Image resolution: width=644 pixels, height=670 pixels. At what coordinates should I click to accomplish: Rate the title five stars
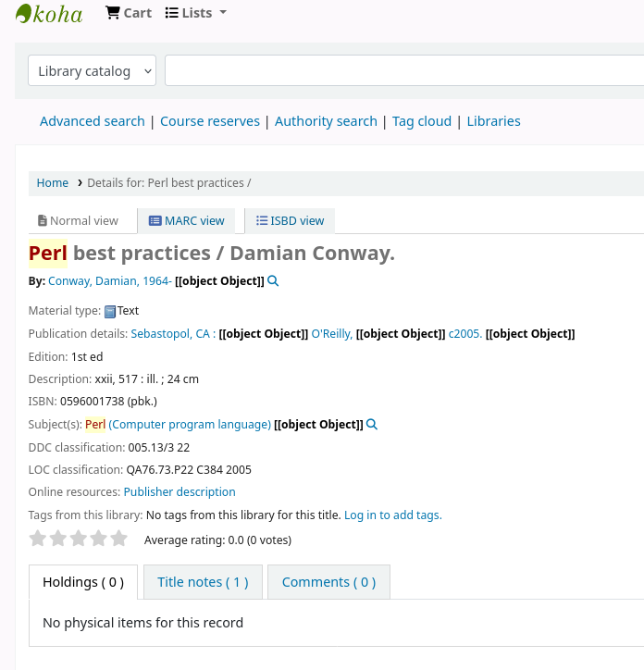pos(119,539)
